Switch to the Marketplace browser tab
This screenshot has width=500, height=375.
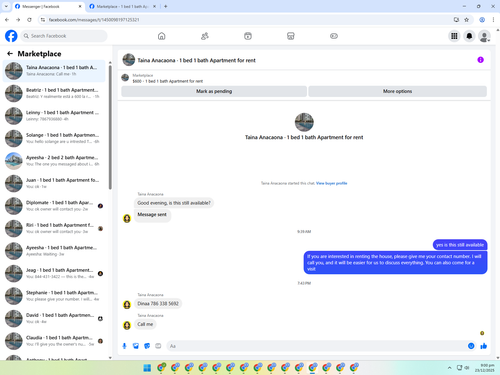click(x=122, y=6)
